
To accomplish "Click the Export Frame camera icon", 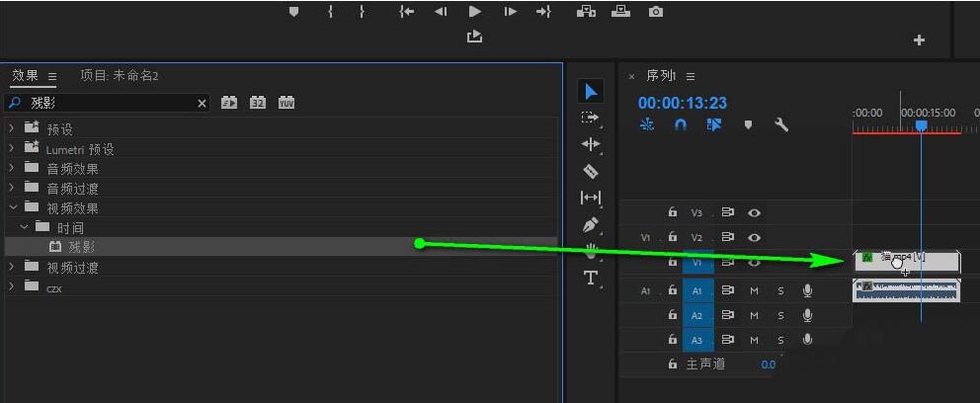I will click(x=655, y=11).
